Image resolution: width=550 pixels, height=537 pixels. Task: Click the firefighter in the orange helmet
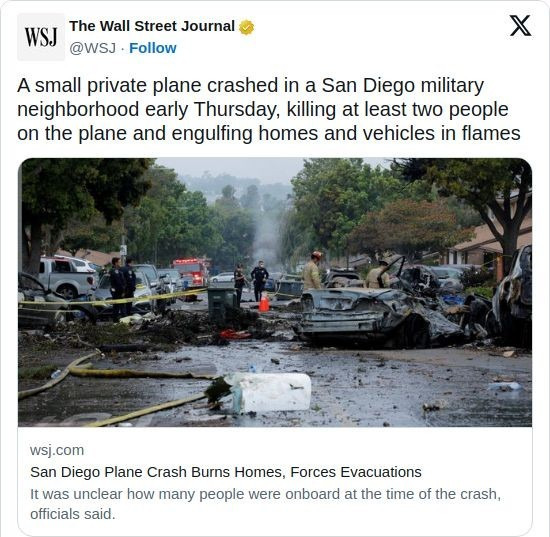point(312,271)
